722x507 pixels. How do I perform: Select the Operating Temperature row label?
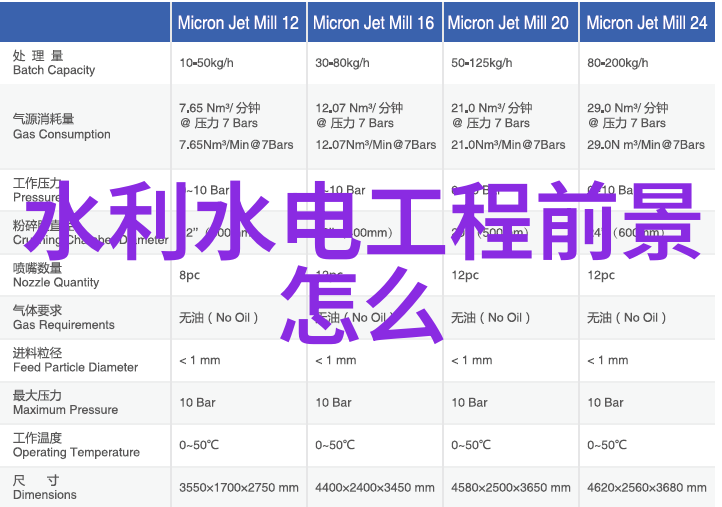[x=76, y=445]
